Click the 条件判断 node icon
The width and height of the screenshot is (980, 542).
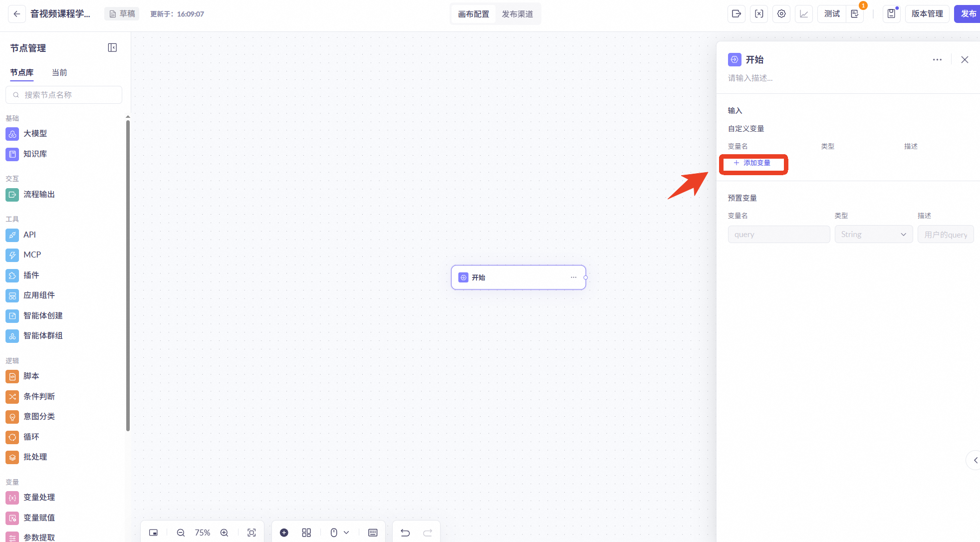tap(12, 397)
